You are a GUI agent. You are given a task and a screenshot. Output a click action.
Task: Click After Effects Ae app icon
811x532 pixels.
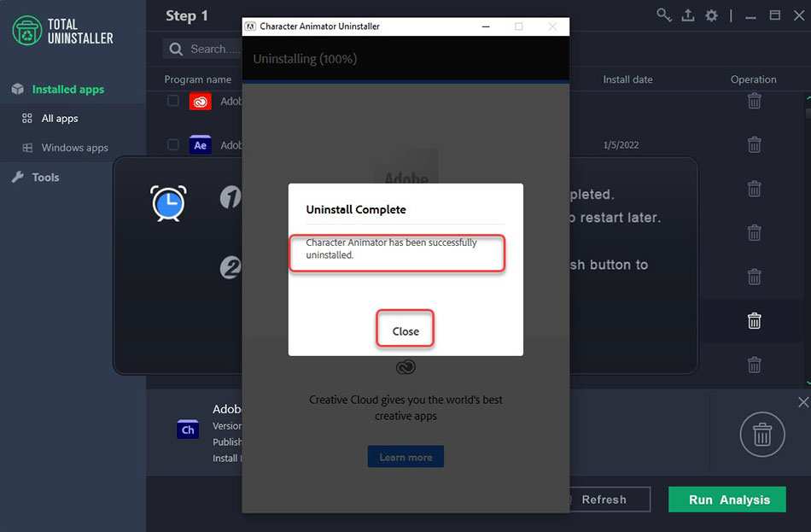point(200,145)
